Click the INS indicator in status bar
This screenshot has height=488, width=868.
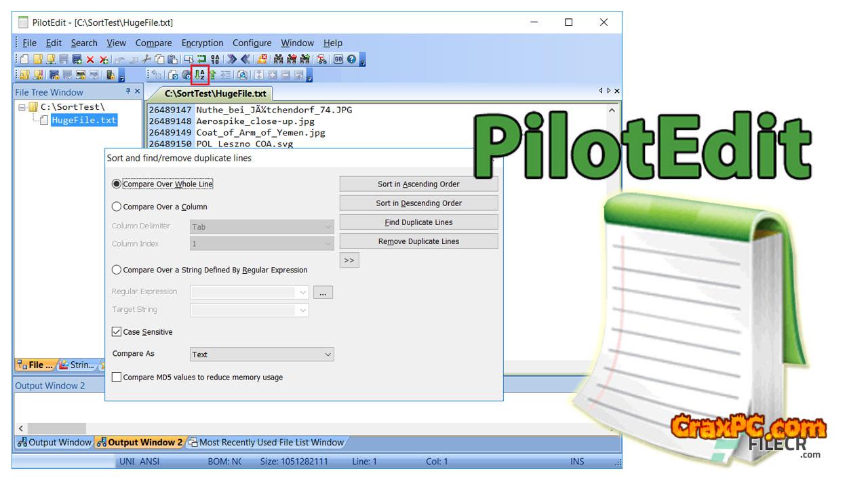[577, 462]
